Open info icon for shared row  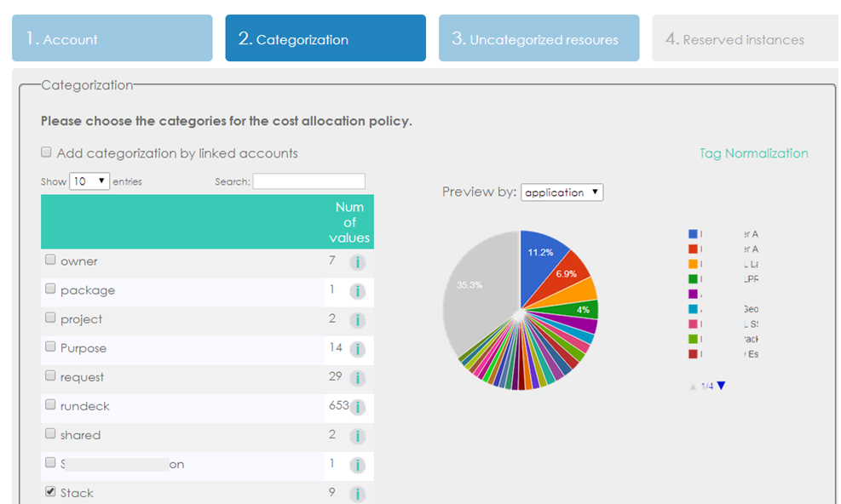(x=358, y=436)
